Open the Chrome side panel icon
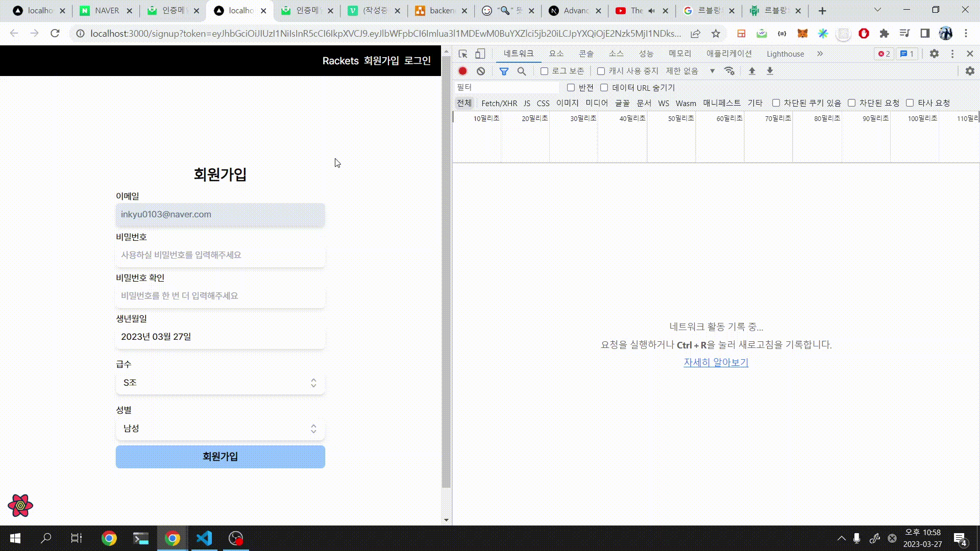980x551 pixels. pyautogui.click(x=925, y=34)
